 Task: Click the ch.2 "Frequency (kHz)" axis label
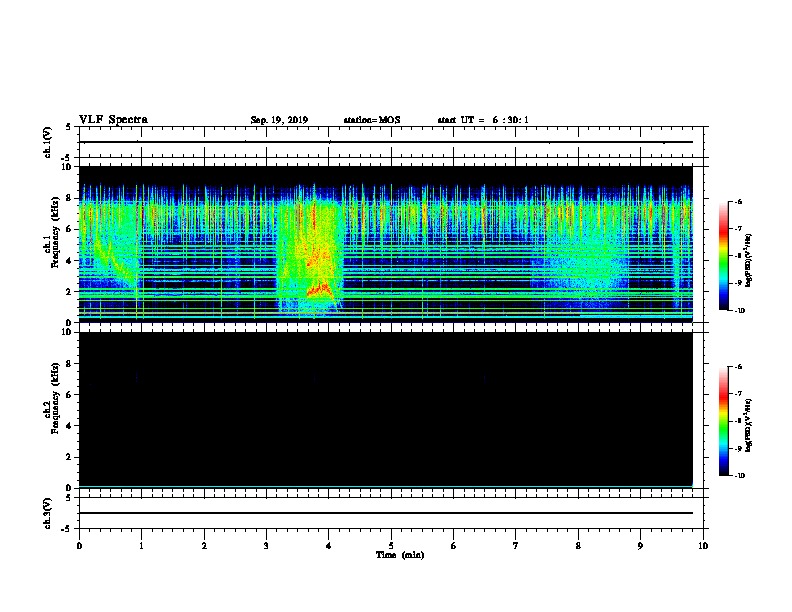(55, 398)
